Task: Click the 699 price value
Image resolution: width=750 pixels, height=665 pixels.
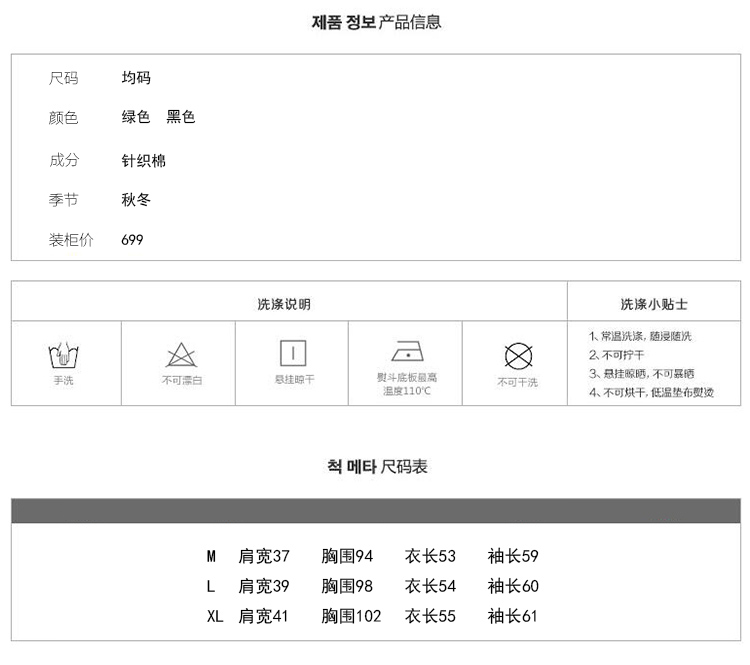Action: point(132,240)
